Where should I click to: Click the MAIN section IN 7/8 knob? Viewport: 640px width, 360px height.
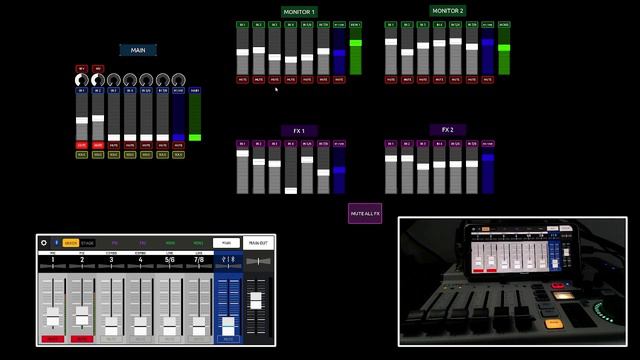(x=162, y=80)
